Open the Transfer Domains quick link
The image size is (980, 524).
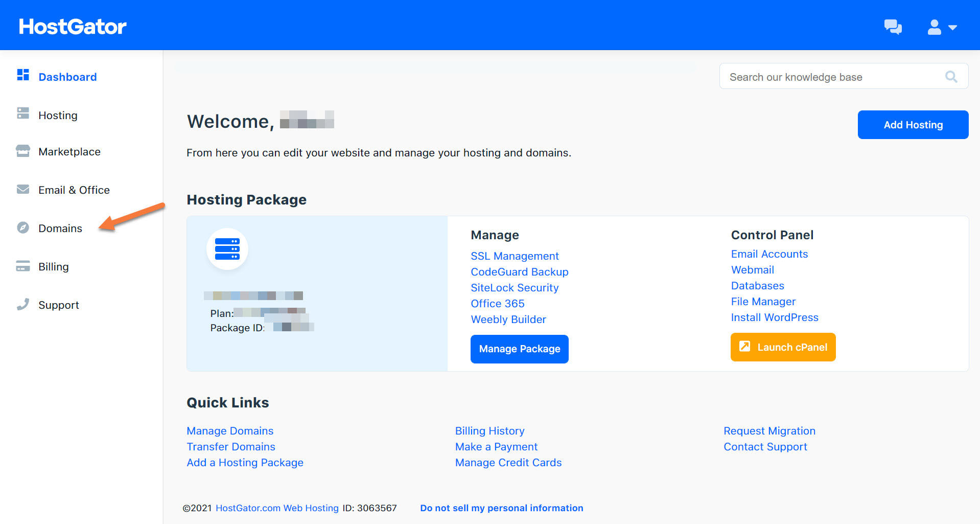point(231,447)
